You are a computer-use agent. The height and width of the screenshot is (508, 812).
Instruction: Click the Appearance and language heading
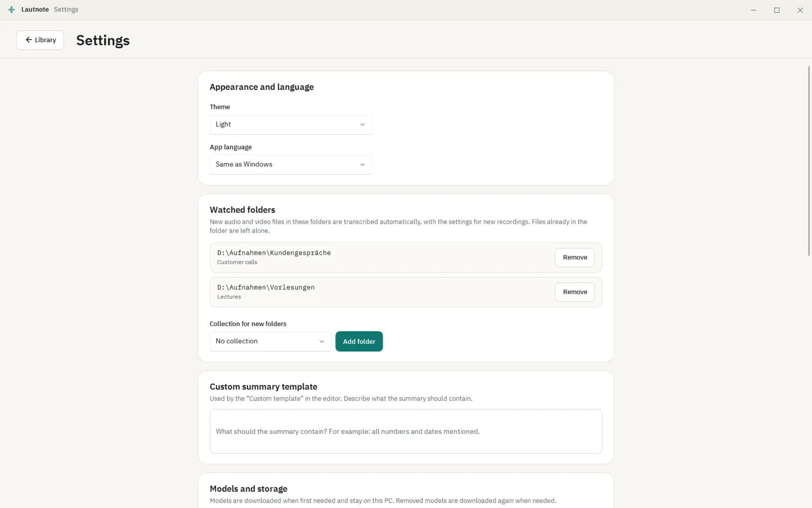(x=262, y=87)
